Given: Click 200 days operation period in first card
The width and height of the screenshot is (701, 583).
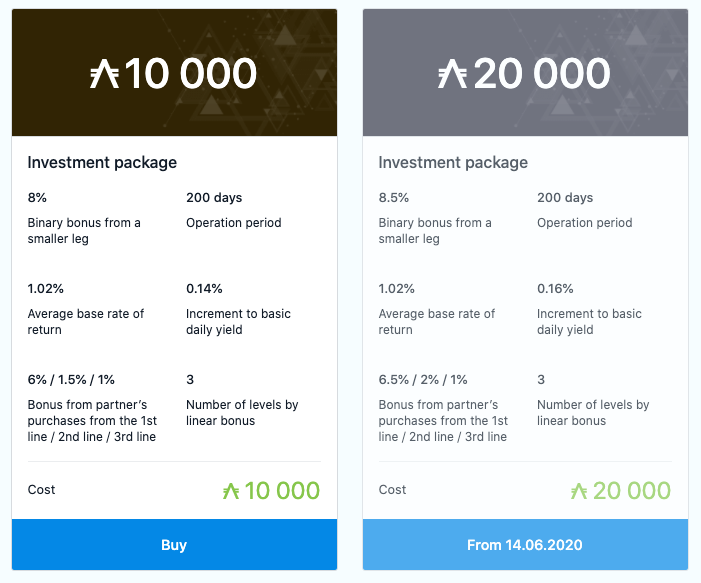Looking at the screenshot, I should [214, 198].
